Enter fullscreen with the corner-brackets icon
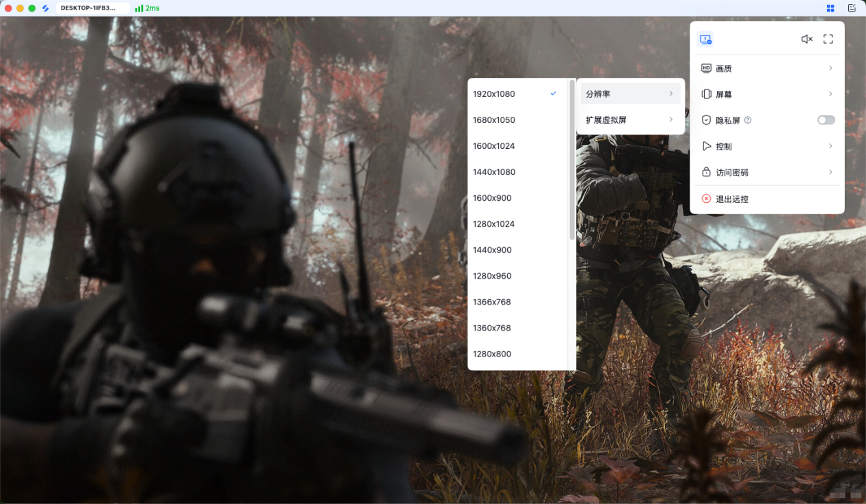The width and height of the screenshot is (866, 504). (x=828, y=40)
